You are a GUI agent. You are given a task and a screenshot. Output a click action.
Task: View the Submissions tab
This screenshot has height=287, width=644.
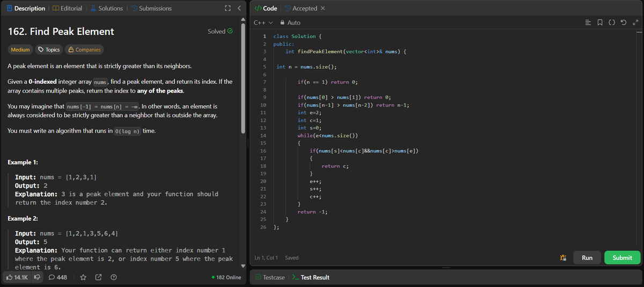[151, 8]
